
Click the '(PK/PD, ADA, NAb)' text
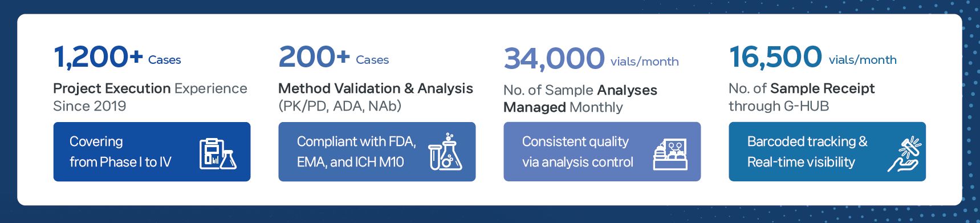[x=340, y=106]
